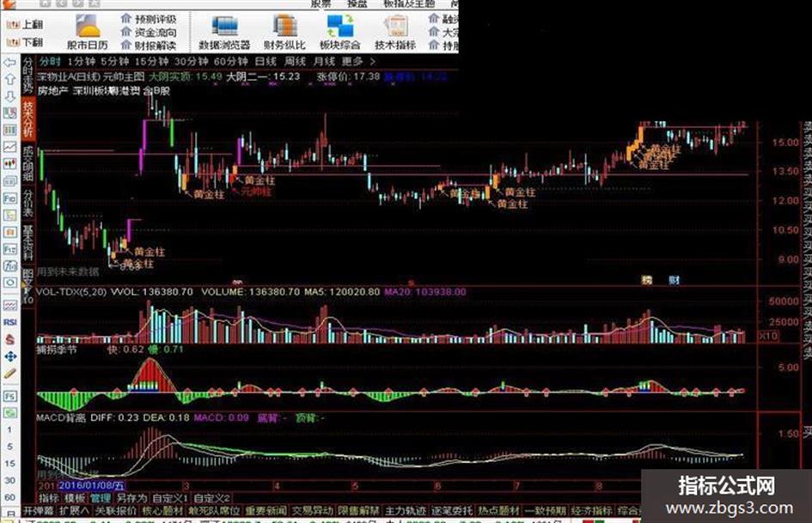Viewport: 812px width, 523px height.
Task: Open 板块综合 sector overview
Action: click(x=339, y=32)
